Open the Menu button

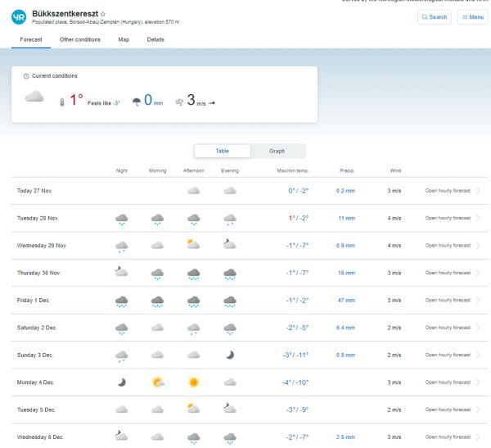tap(472, 16)
